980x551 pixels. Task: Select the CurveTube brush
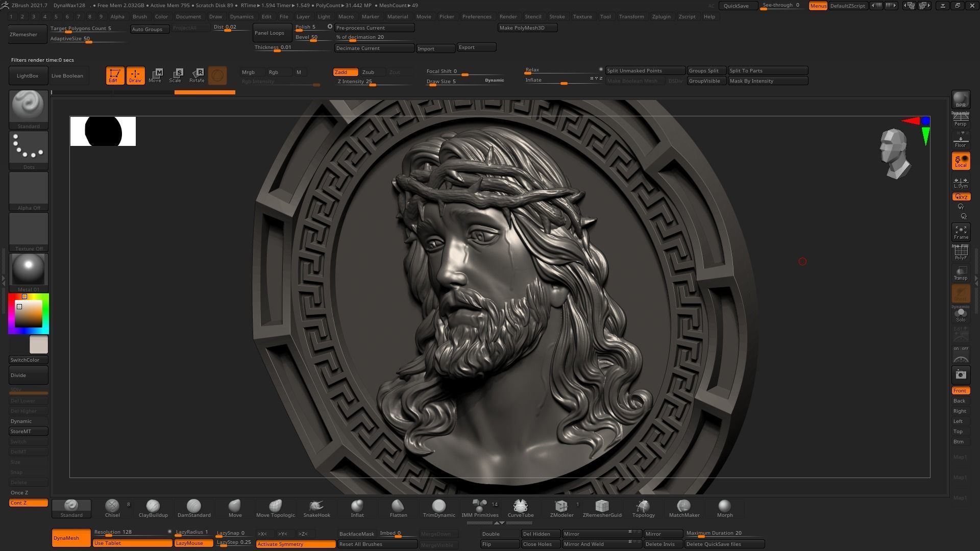[521, 508]
